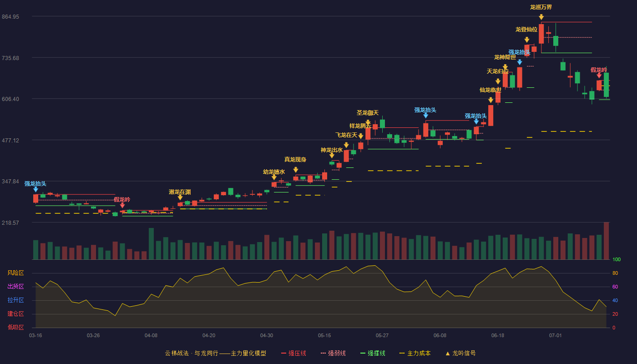637x364 pixels.
Task: Toggle the 主力成本 legend entry
Action: click(415, 353)
